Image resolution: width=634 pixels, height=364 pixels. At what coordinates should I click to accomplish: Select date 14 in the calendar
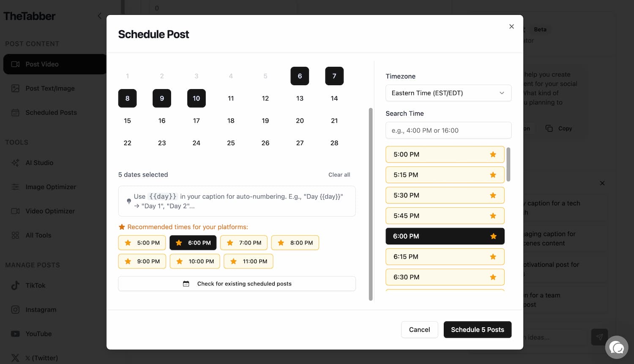coord(334,98)
